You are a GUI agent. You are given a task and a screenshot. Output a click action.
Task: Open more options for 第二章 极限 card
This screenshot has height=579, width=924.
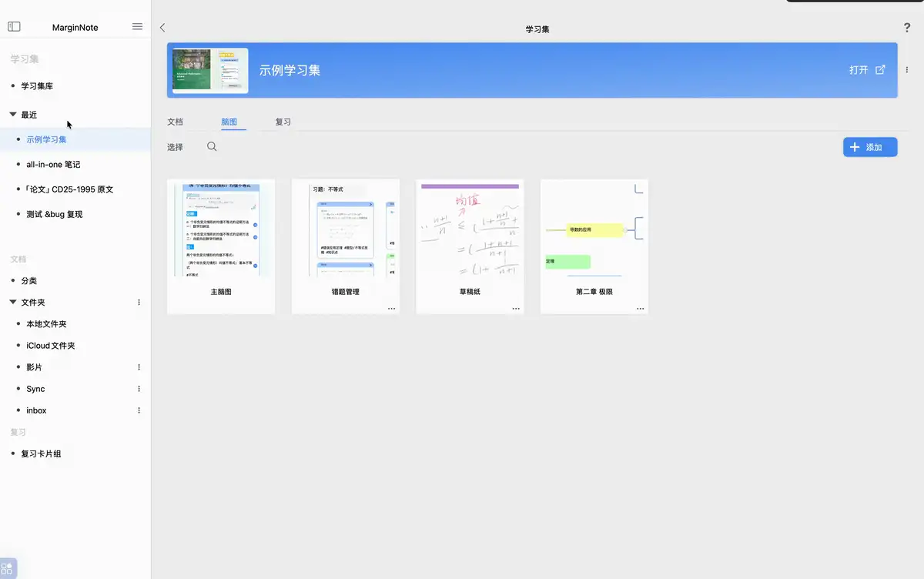[640, 308]
